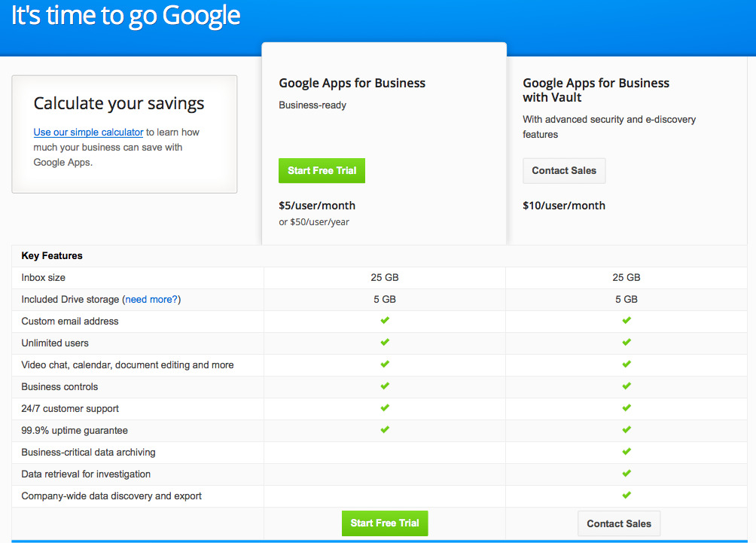
Task: Click the 'Google Apps for Business' plan title
Action: pyautogui.click(x=352, y=83)
